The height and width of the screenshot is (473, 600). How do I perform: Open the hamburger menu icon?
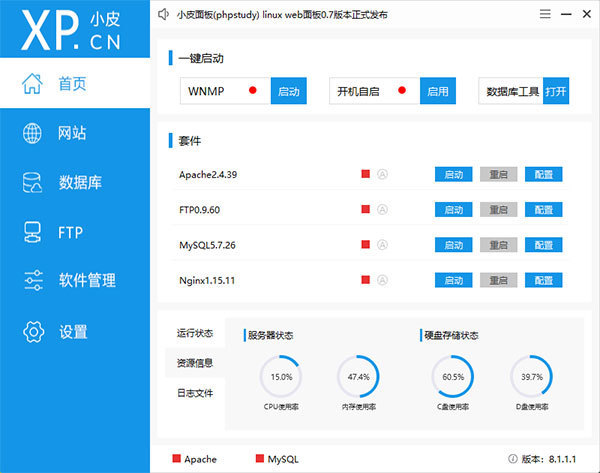(545, 14)
